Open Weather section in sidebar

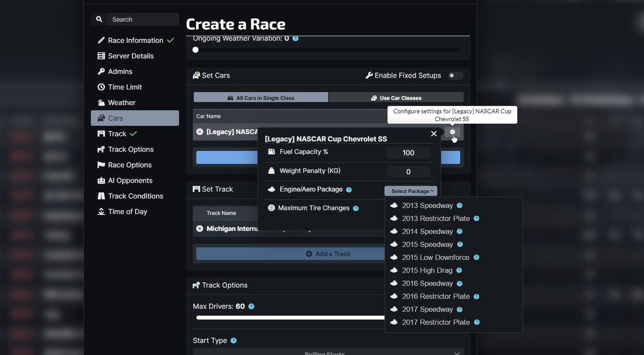(x=135, y=102)
